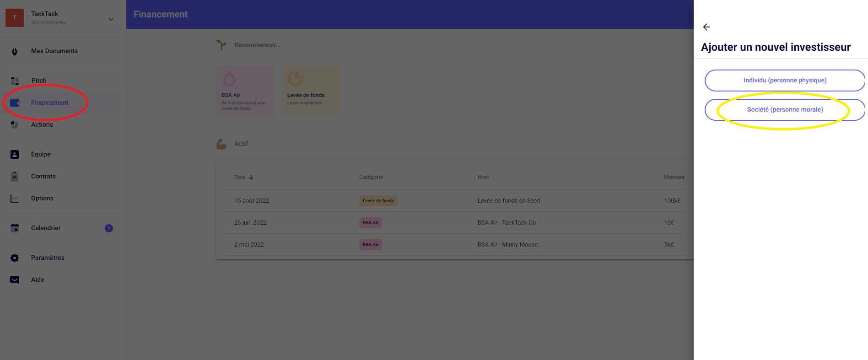Select the Levée de fonds card
868x360 pixels.
point(311,91)
